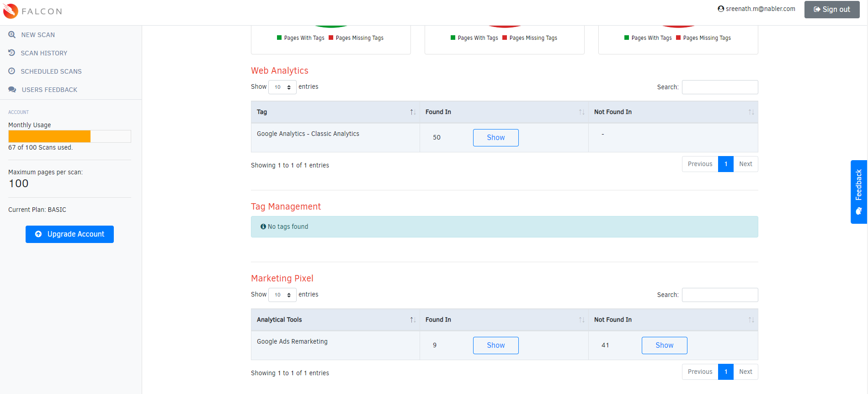
Task: Sort Web Analytics table by Tag column
Action: pos(412,112)
